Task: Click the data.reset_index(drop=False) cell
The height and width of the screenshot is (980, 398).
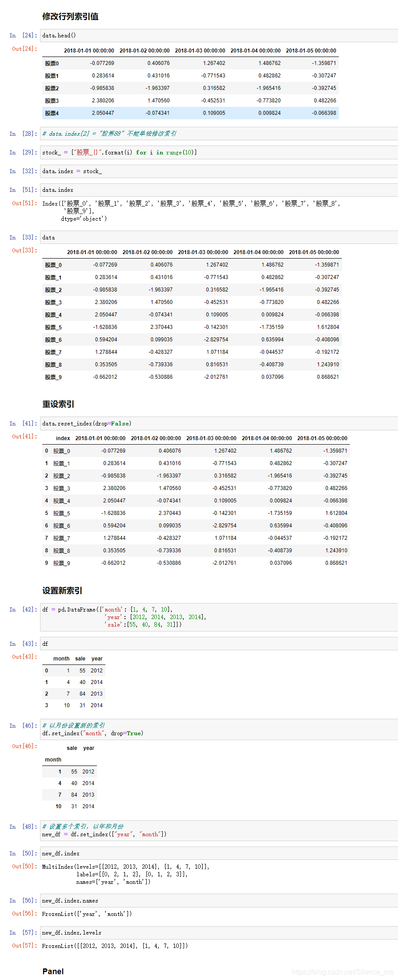Action: coord(219,423)
